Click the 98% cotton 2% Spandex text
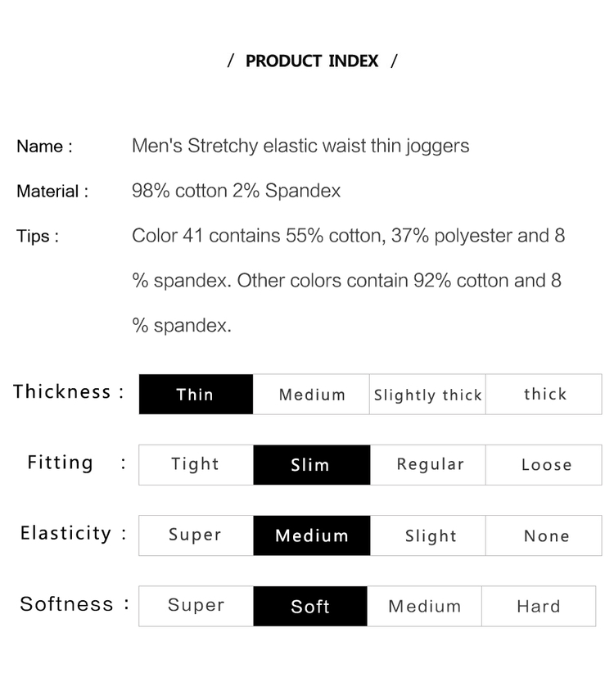 pyautogui.click(x=237, y=191)
